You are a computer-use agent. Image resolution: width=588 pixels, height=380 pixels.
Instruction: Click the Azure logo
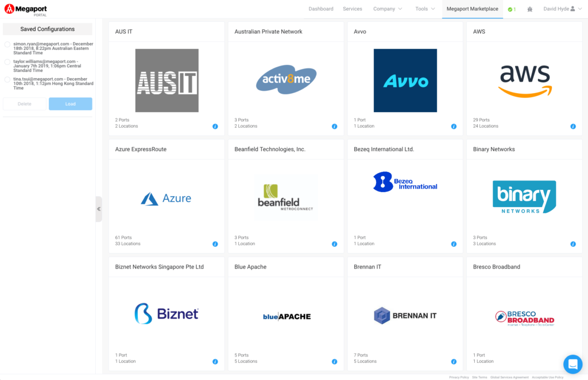pos(166,198)
